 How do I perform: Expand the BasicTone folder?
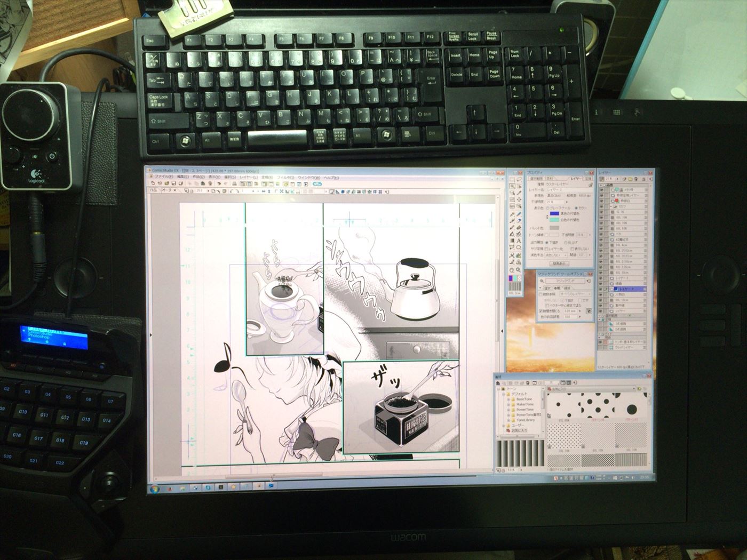(508, 399)
